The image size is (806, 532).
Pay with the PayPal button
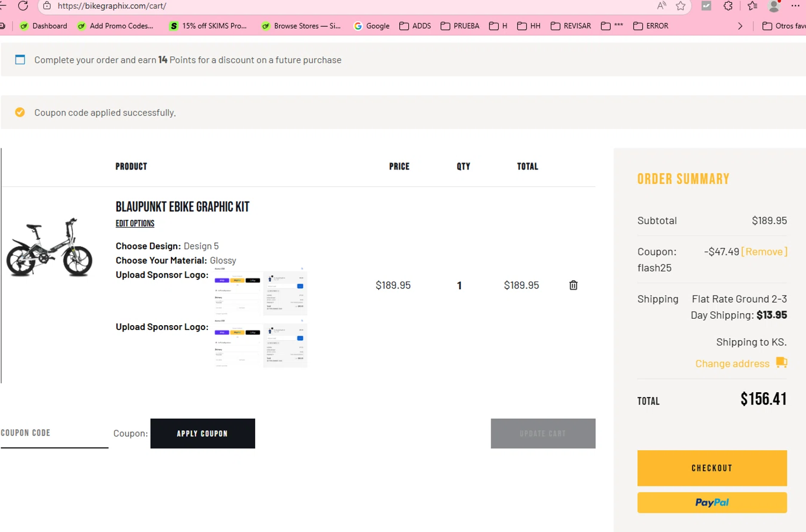pos(712,502)
